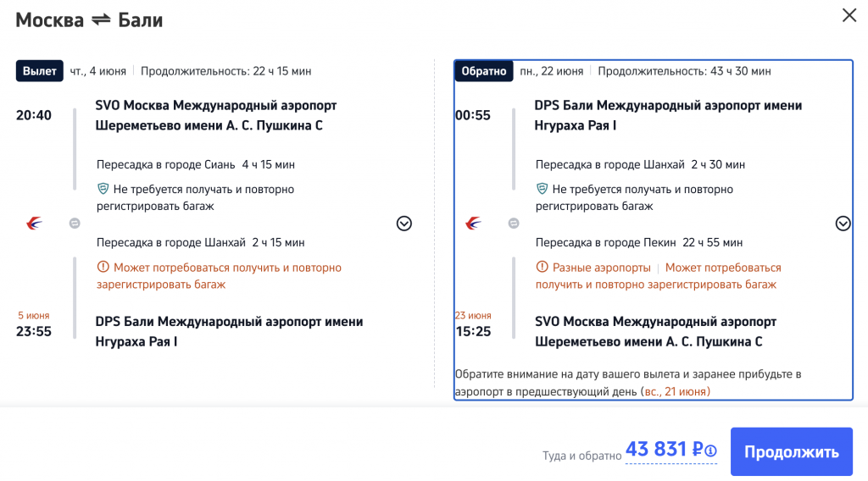868x481 pixels.
Task: Click the return baggage shield icon
Action: point(542,190)
